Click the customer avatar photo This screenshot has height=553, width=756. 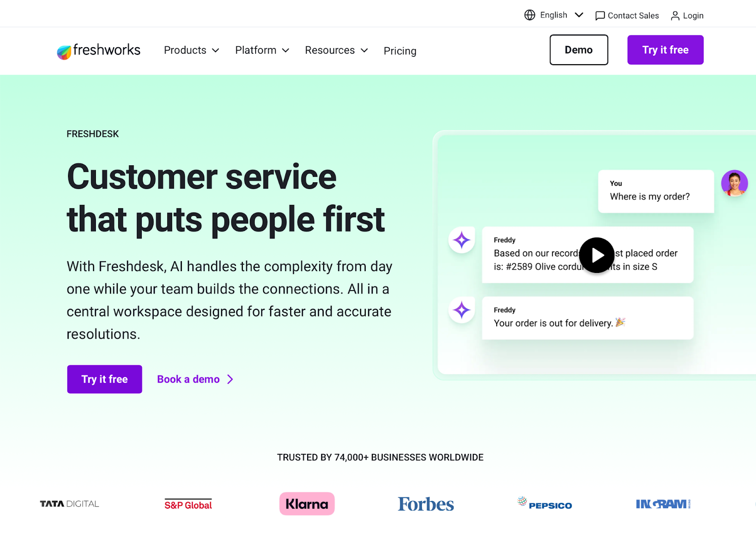734,183
